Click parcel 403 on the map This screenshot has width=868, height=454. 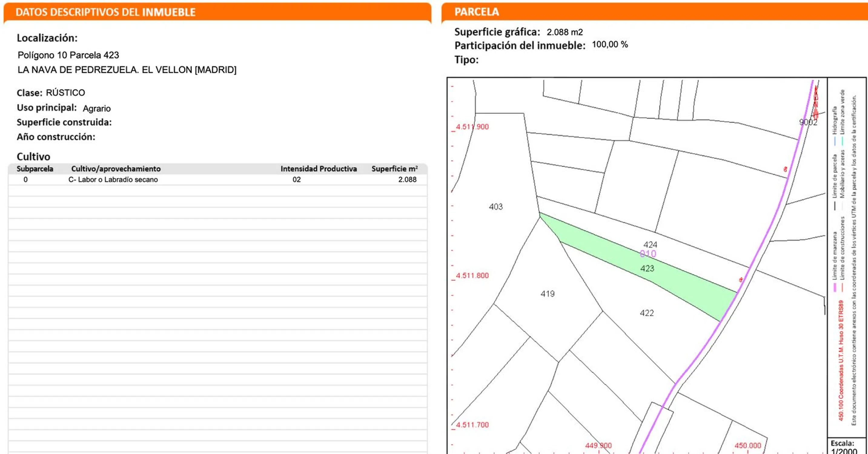(496, 206)
